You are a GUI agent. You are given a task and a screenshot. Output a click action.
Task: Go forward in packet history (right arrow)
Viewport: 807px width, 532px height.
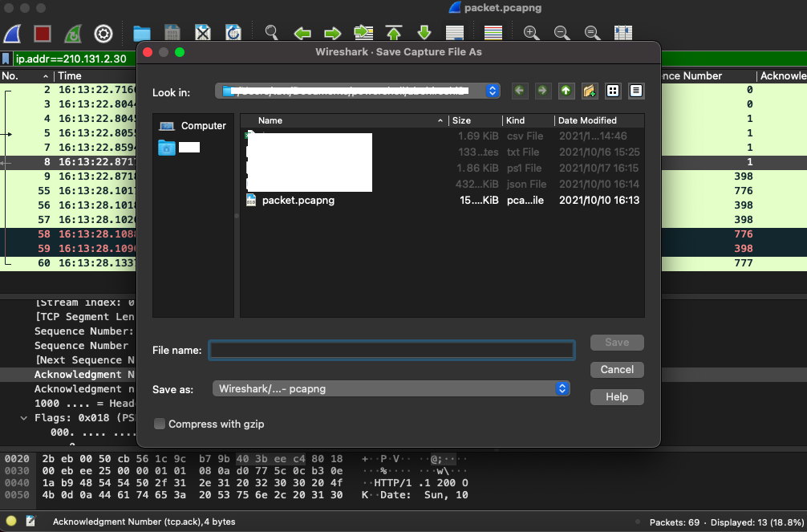[332, 34]
